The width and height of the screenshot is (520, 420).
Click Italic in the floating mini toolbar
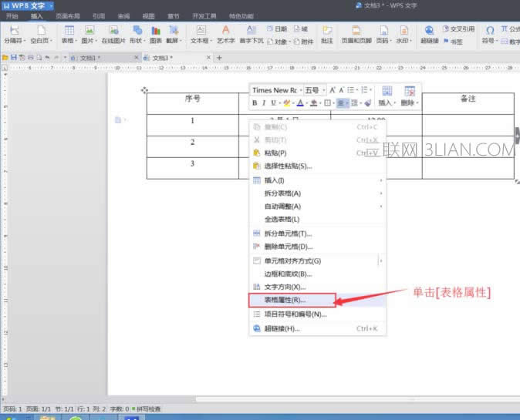(x=263, y=103)
